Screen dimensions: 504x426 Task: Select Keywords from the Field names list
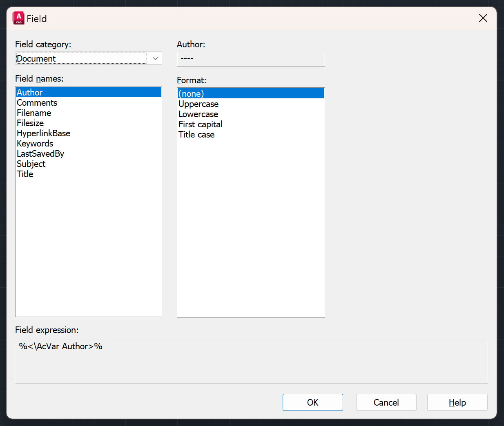tap(35, 143)
